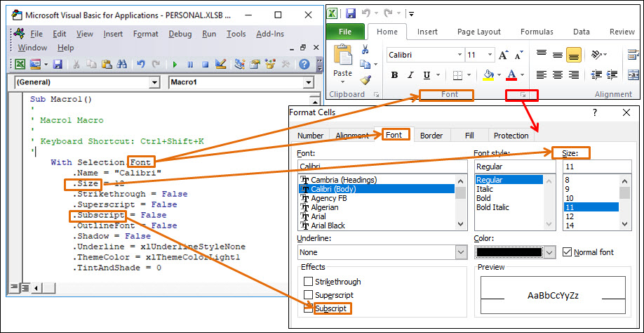Click the Paste icon in VBA toolbar
The image size is (644, 333).
(107, 65)
